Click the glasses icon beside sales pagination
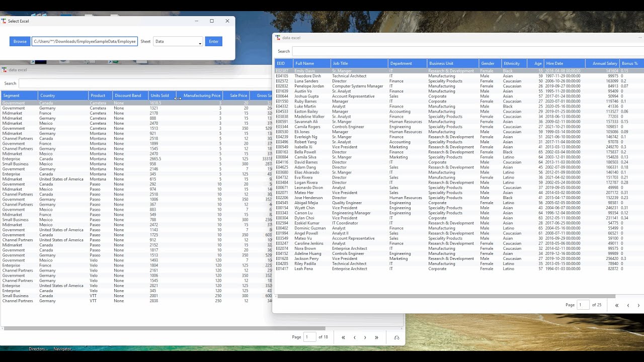Screen dimensions: 644x362 [x=396, y=337]
